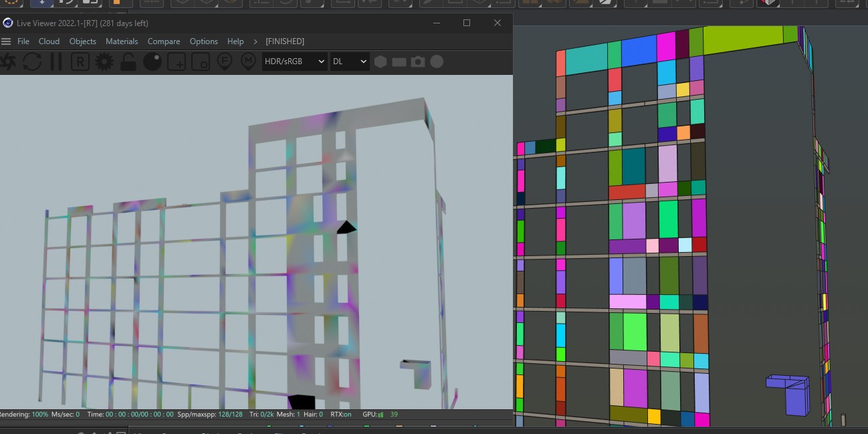
Task: Select the film region rectangle-plus tool
Action: (177, 62)
